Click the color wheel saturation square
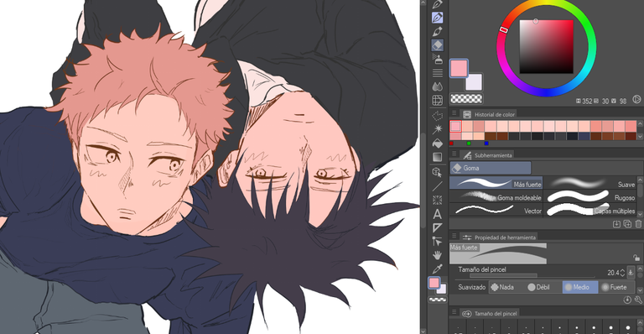Screen dimensions: 644x334 pos(546,47)
